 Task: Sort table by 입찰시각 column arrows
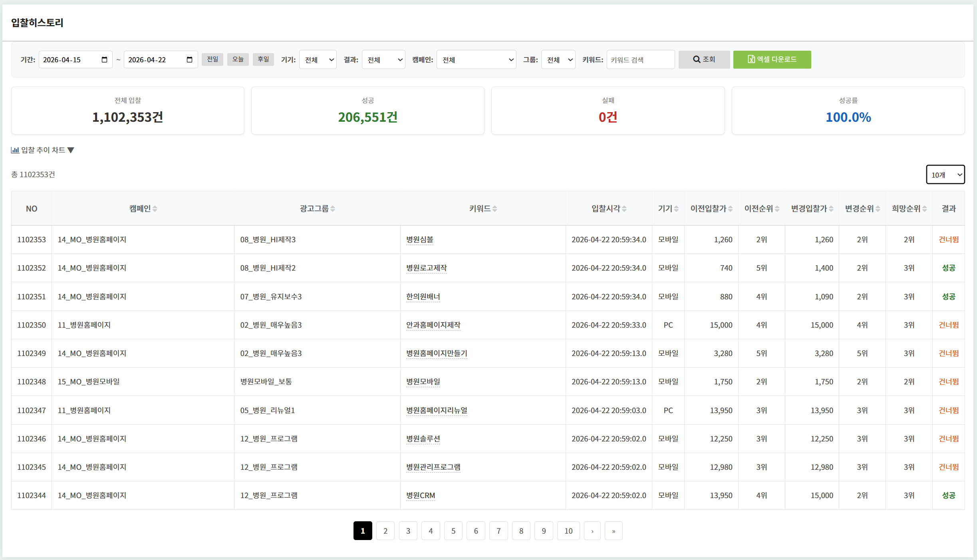(624, 209)
